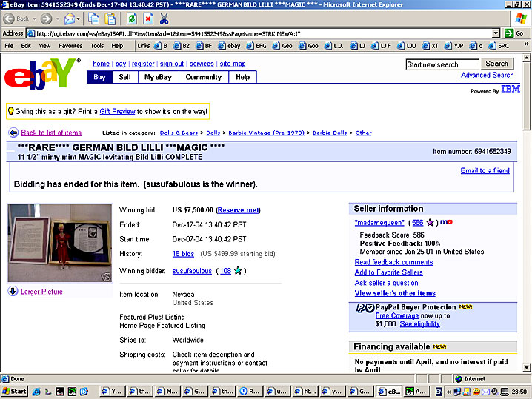Image resolution: width=532 pixels, height=399 pixels.
Task: Open the '18 bids' history link
Action: pos(183,254)
